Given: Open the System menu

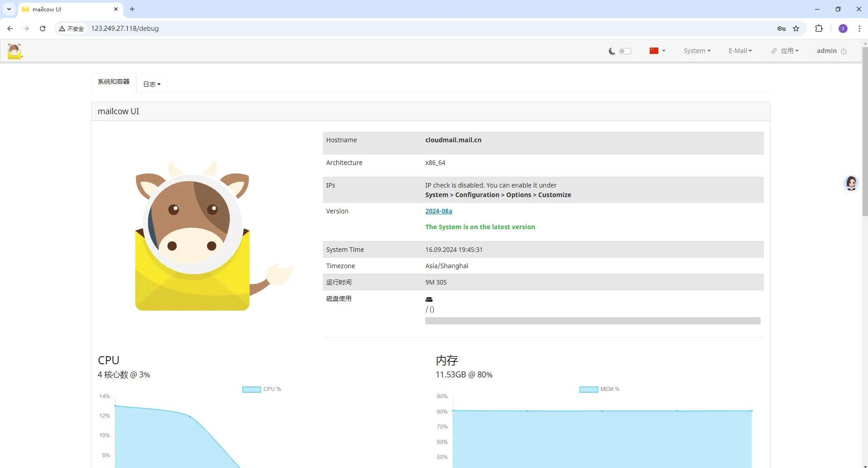Looking at the screenshot, I should 697,51.
